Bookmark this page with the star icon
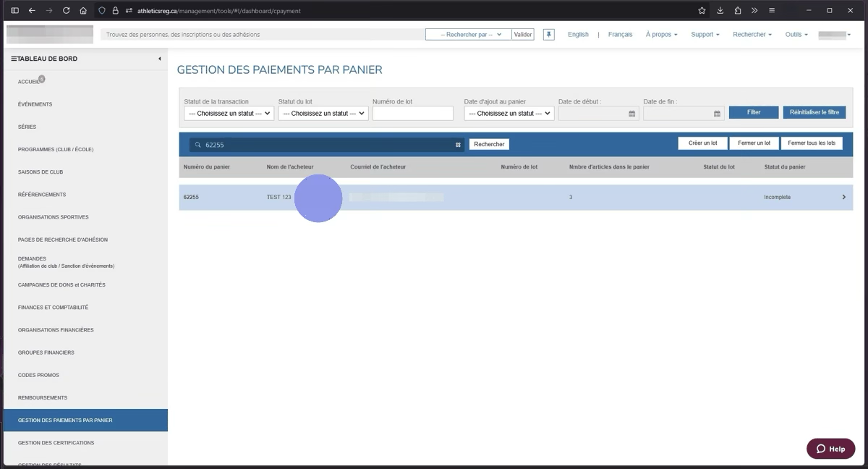This screenshot has height=469, width=868. (x=702, y=11)
